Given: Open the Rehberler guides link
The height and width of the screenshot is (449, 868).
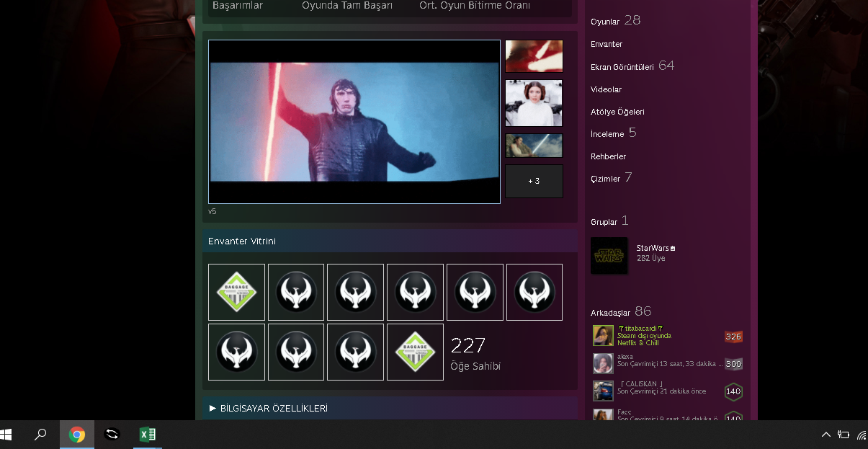Looking at the screenshot, I should 608,156.
